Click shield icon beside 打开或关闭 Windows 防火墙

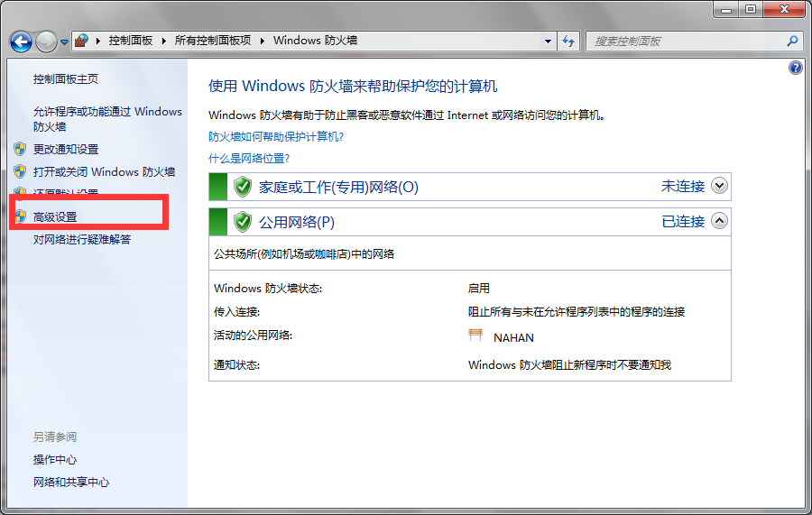point(20,171)
